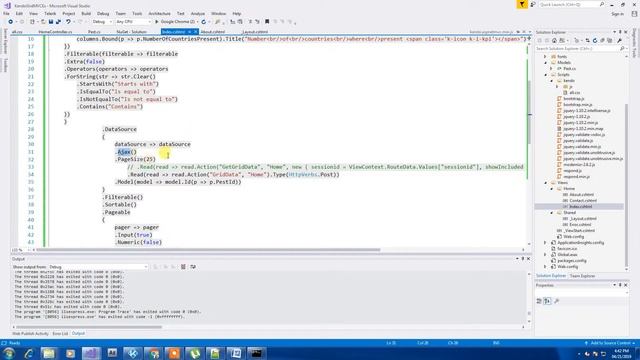Viewport: 640px width, 360px height.
Task: Select About.cshtml in Solution Explorer
Action: 581,195
